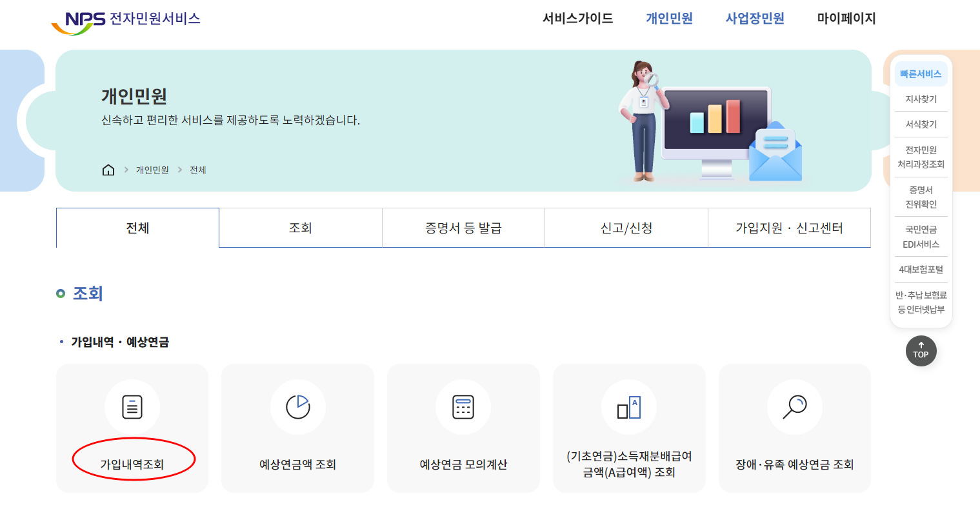Viewport: 980px width, 518px height.
Task: Click the 예상연금 모의계산 calculator icon
Action: [x=463, y=407]
